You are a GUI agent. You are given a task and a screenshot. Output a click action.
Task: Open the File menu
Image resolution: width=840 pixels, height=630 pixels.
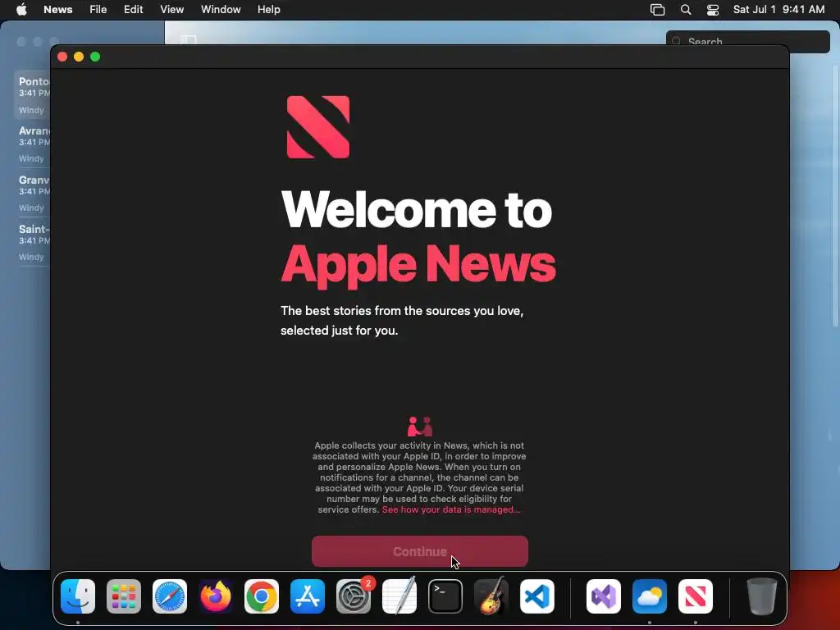pyautogui.click(x=98, y=10)
